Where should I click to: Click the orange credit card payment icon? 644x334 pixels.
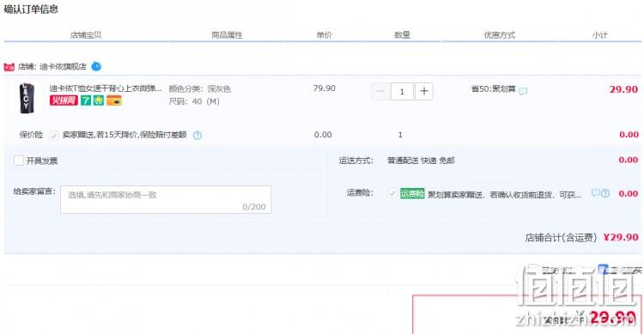[x=113, y=100]
